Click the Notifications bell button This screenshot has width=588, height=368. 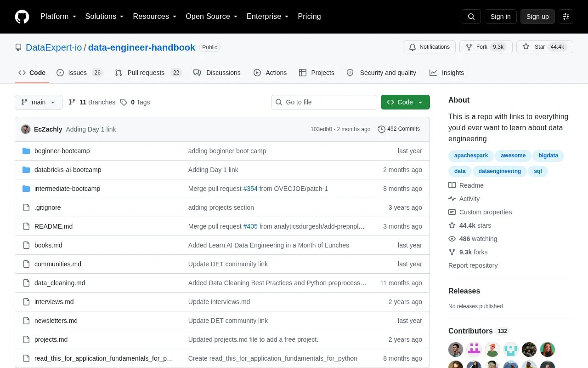[429, 47]
